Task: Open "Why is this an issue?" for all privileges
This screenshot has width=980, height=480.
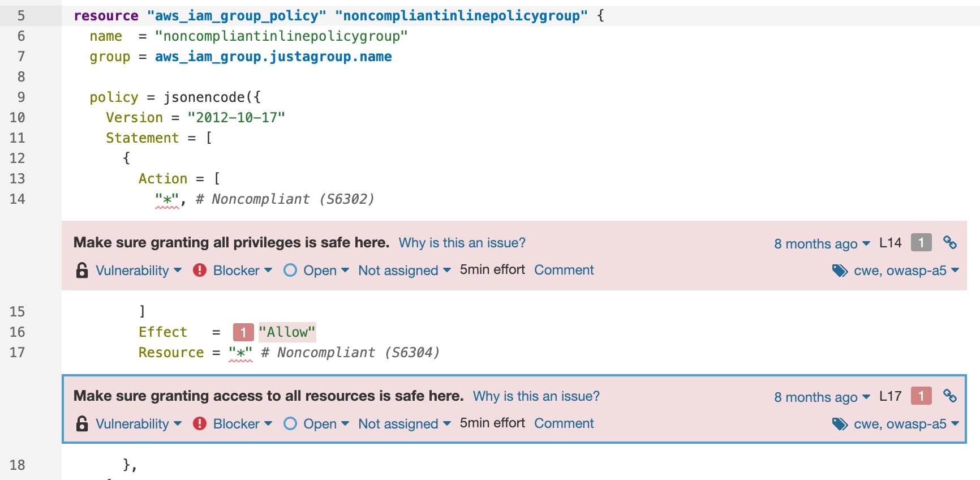Action: tap(462, 243)
